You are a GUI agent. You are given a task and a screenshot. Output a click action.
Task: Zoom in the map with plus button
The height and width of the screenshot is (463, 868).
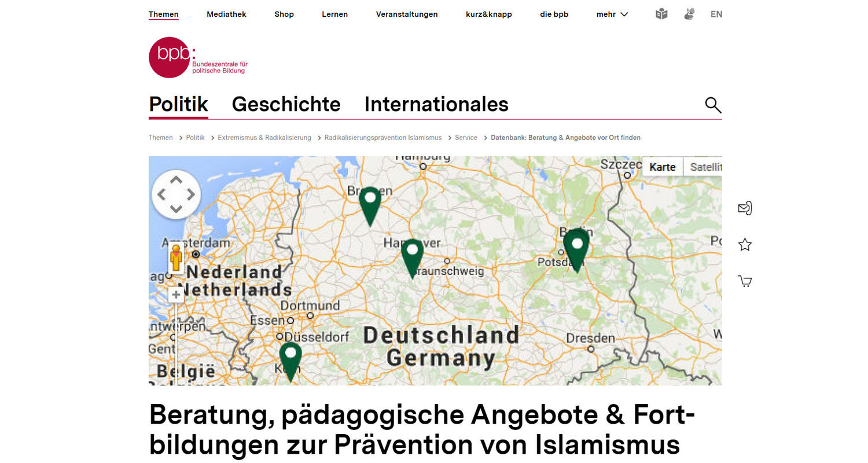click(x=176, y=295)
